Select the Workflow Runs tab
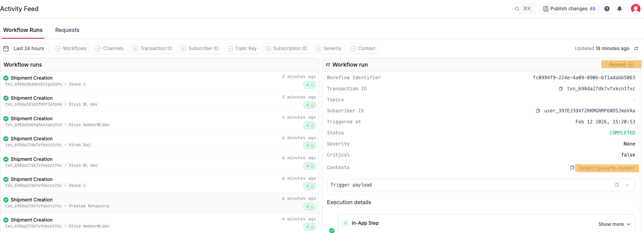The height and width of the screenshot is (233, 644). [x=23, y=30]
